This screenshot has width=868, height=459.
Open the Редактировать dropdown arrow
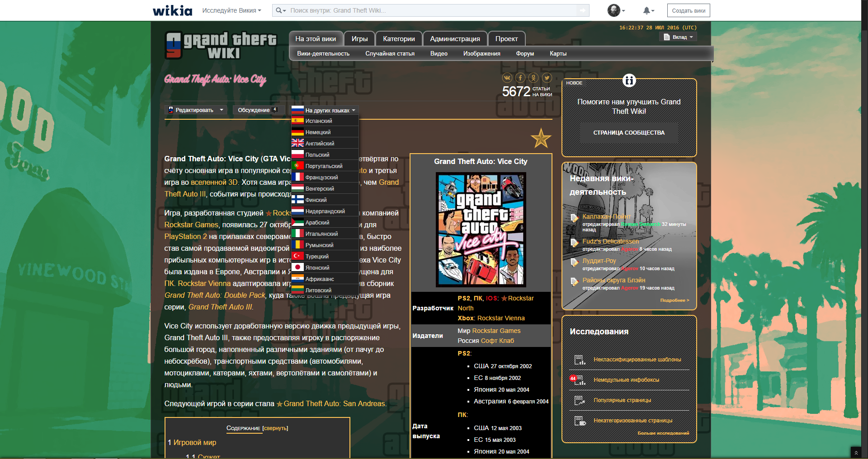coord(222,110)
